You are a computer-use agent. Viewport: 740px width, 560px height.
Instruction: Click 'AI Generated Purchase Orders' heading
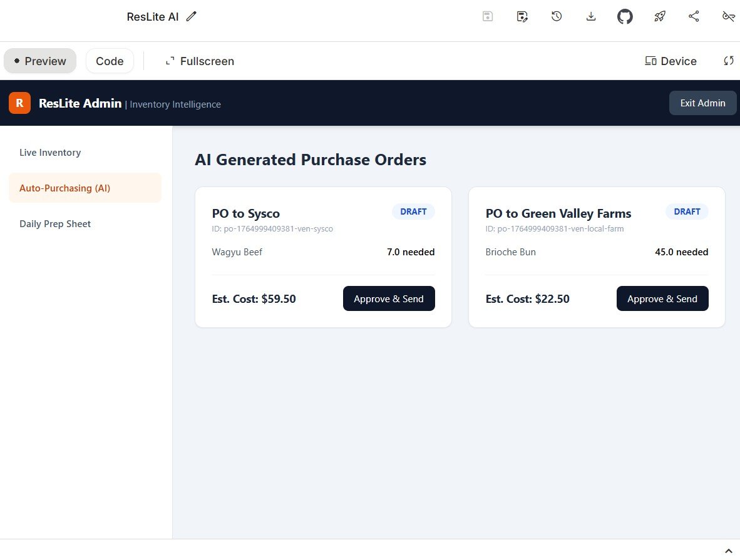coord(311,160)
